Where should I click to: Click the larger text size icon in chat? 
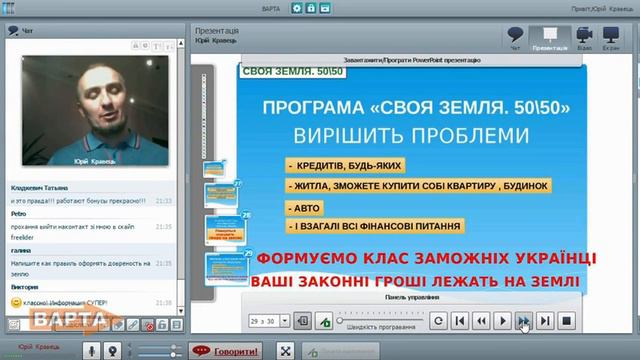tap(156, 46)
